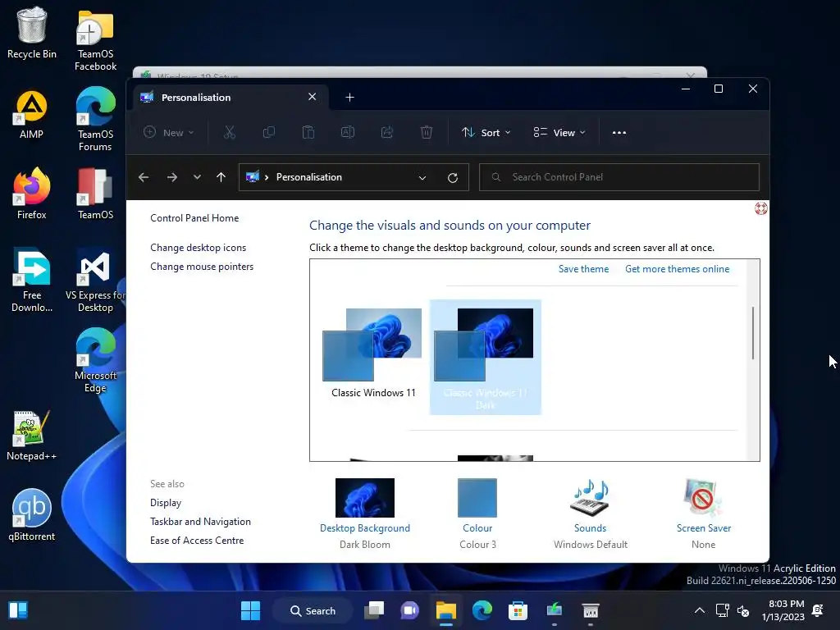Click the taskbar Search box
Screen dimensions: 840x630
point(313,610)
